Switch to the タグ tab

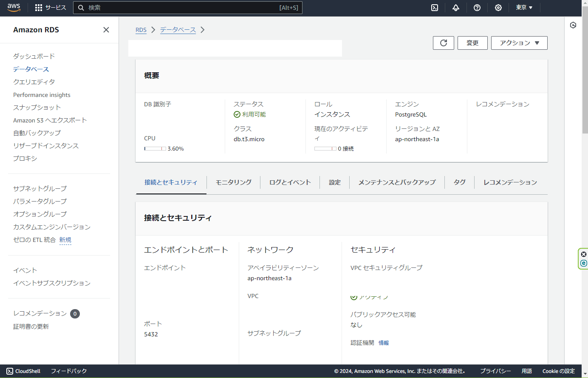pos(460,182)
